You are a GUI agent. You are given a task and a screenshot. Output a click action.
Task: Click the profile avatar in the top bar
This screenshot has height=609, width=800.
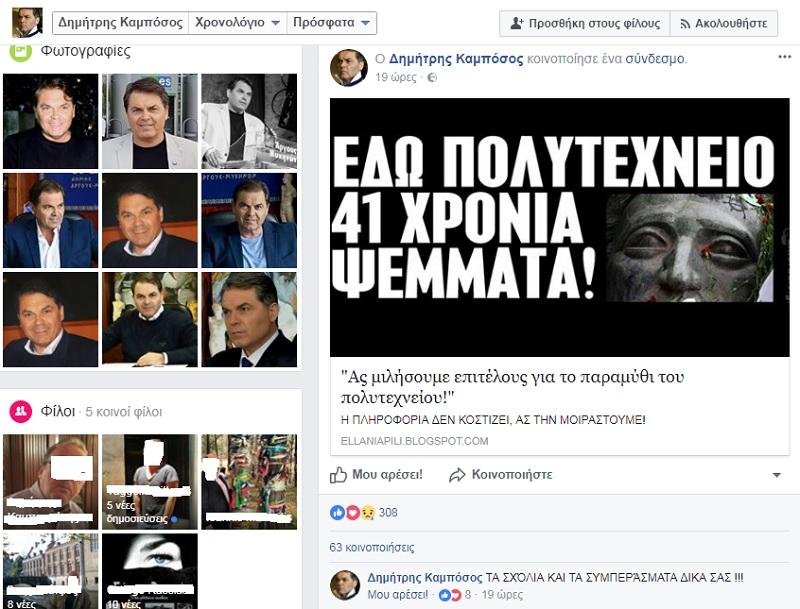point(26,22)
